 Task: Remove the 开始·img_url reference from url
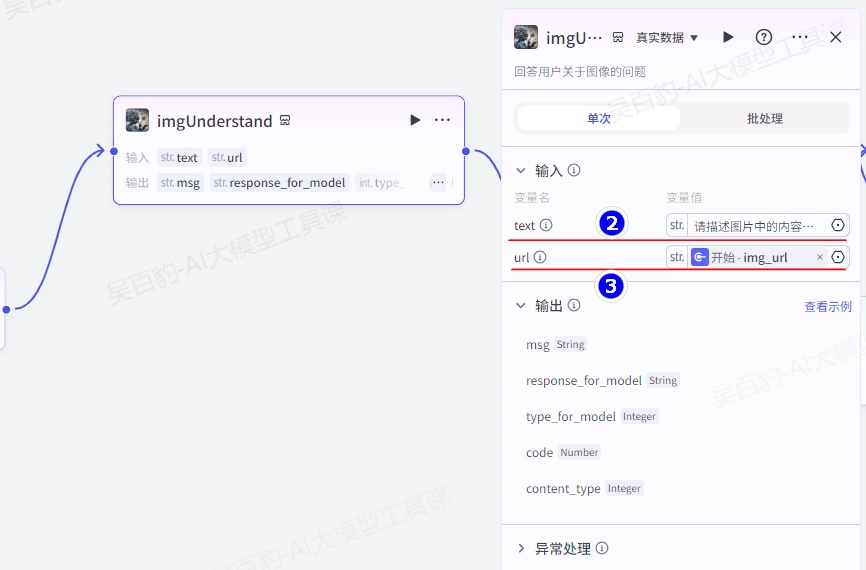tap(820, 257)
